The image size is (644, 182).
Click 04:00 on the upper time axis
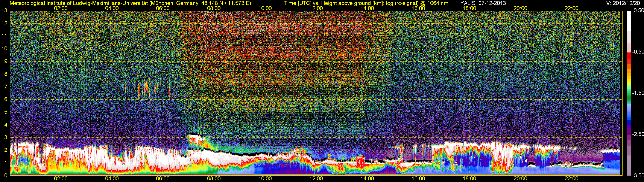click(x=112, y=8)
